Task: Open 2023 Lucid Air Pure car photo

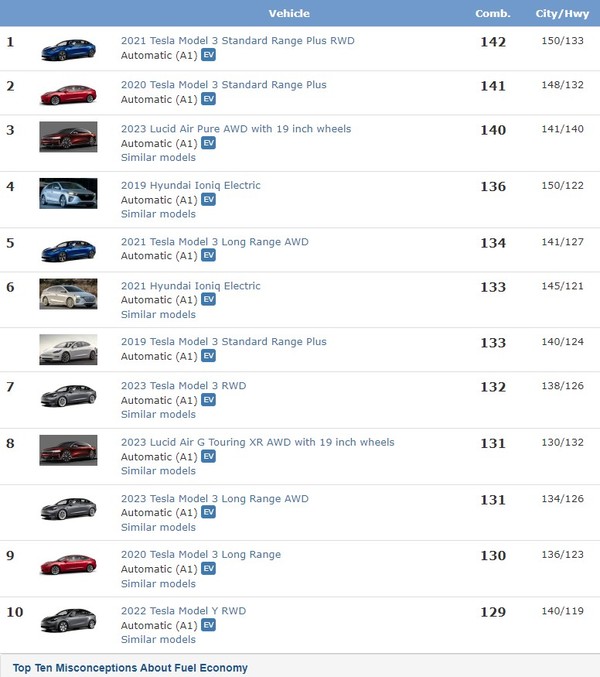Action: tap(68, 137)
